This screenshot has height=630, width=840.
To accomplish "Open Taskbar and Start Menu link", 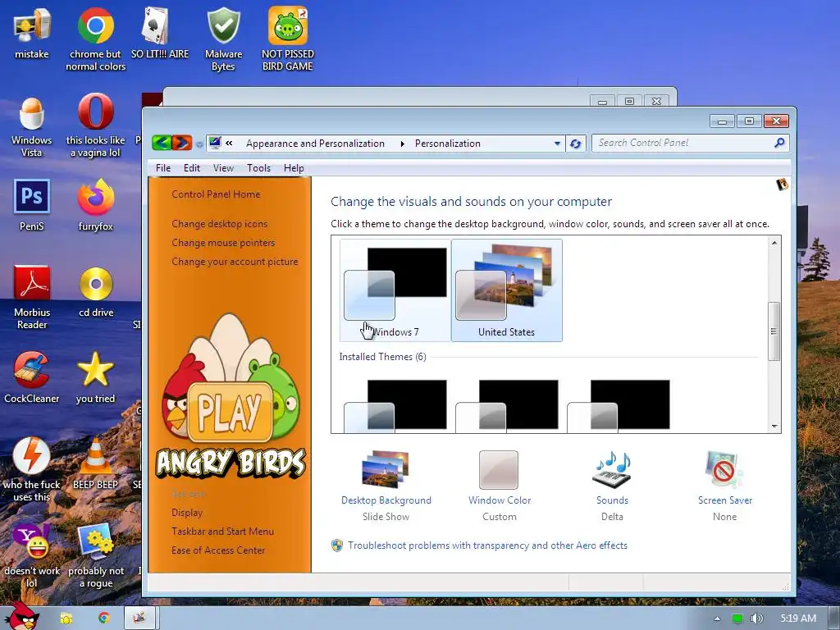I will pos(222,532).
